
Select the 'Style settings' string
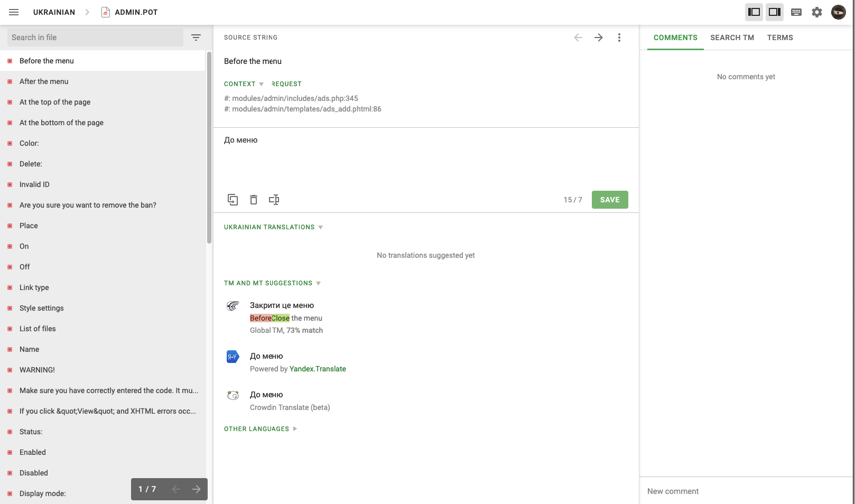(x=42, y=308)
